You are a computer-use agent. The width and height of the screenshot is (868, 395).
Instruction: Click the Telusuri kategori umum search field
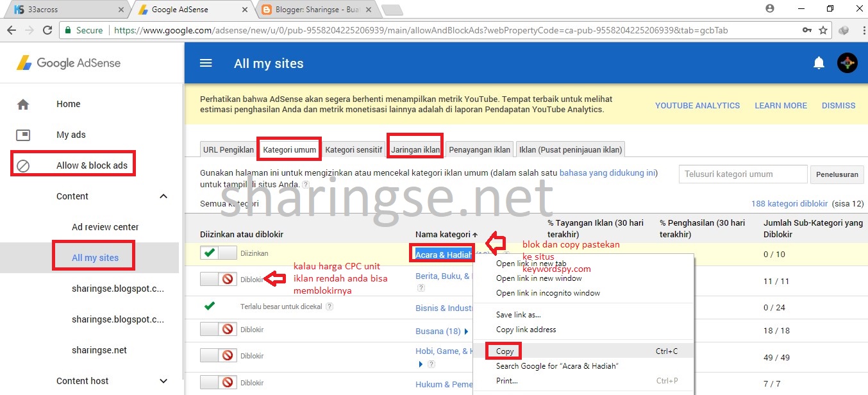point(742,174)
